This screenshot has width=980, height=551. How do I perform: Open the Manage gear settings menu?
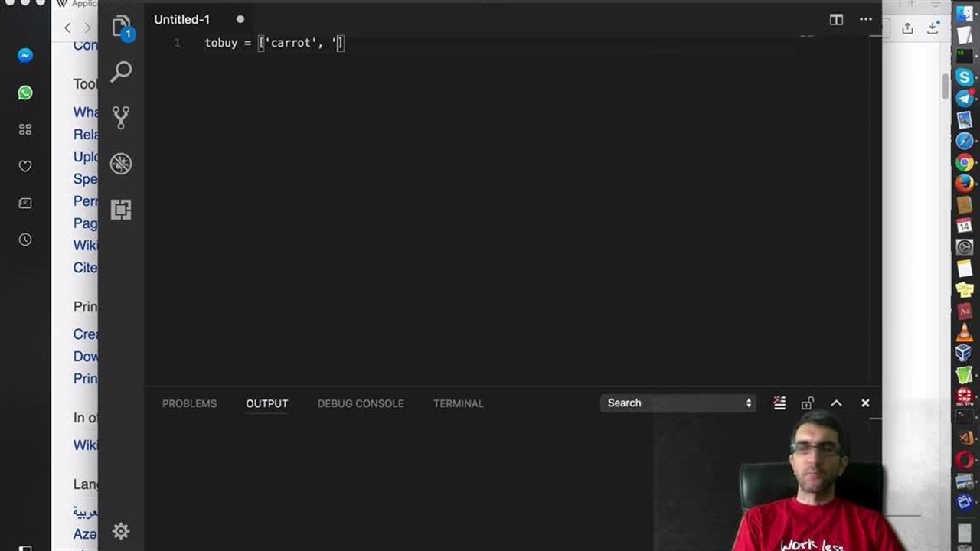pyautogui.click(x=121, y=531)
